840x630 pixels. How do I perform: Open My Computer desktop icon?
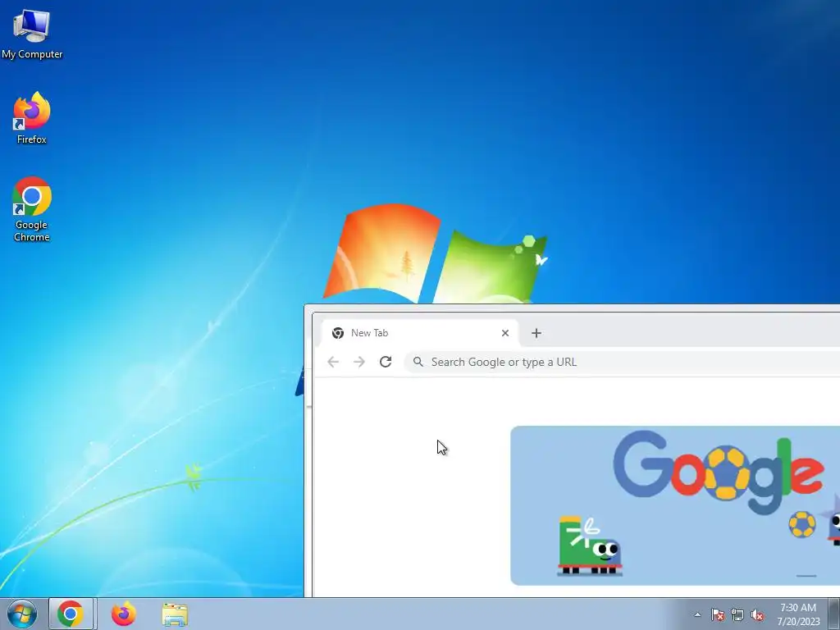click(32, 34)
